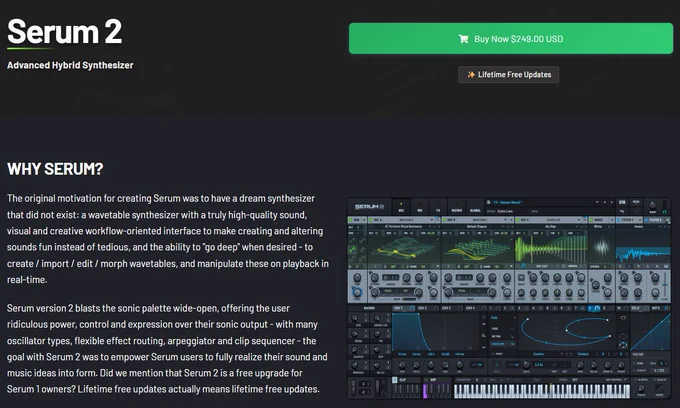Select the previous preset arrow
The image size is (680, 408).
pyautogui.click(x=605, y=202)
